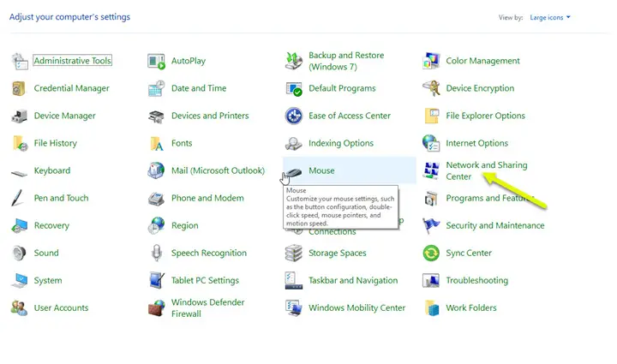Click the Speech Recognition microphone icon
Screen dimensions: 617x364
(157, 254)
